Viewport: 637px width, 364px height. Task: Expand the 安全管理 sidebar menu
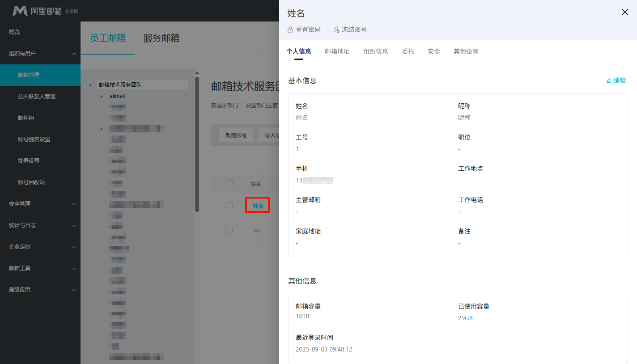click(x=74, y=204)
